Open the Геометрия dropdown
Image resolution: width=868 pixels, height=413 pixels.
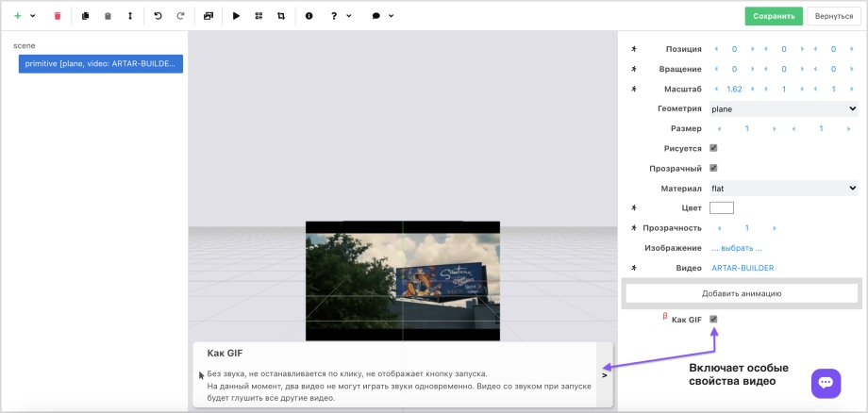pyautogui.click(x=782, y=108)
